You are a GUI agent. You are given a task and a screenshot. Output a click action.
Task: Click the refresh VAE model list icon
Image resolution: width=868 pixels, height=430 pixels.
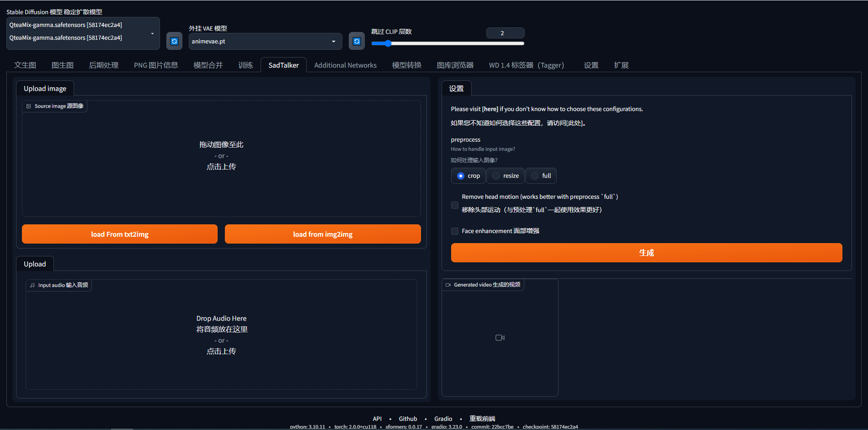pyautogui.click(x=357, y=41)
